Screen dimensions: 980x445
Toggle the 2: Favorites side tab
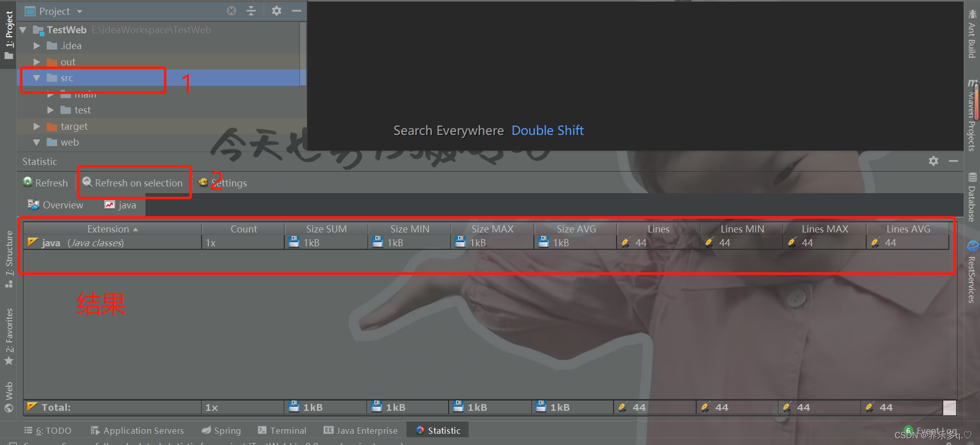[9, 336]
